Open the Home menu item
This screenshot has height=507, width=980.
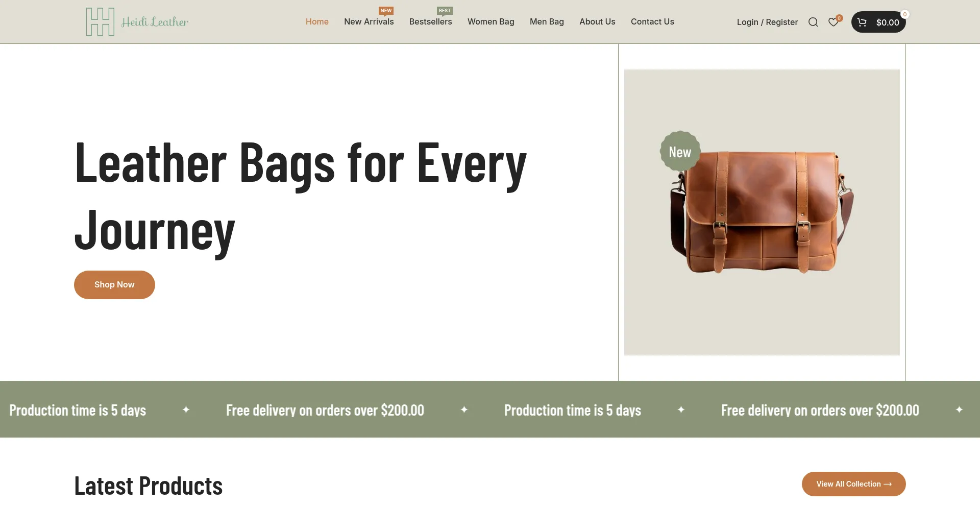click(x=317, y=21)
